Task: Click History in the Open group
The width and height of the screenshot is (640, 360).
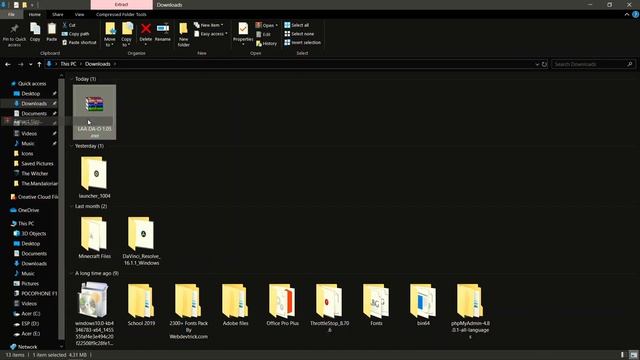Action: 266,43
